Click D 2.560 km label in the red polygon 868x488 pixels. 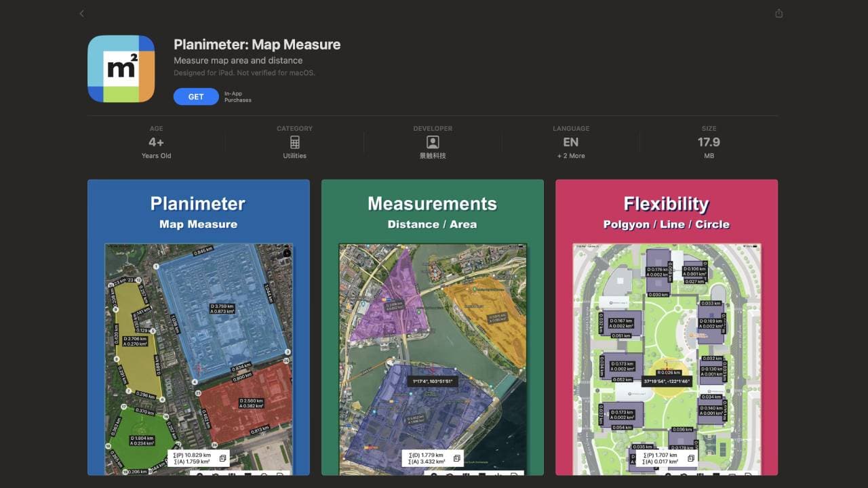click(250, 404)
